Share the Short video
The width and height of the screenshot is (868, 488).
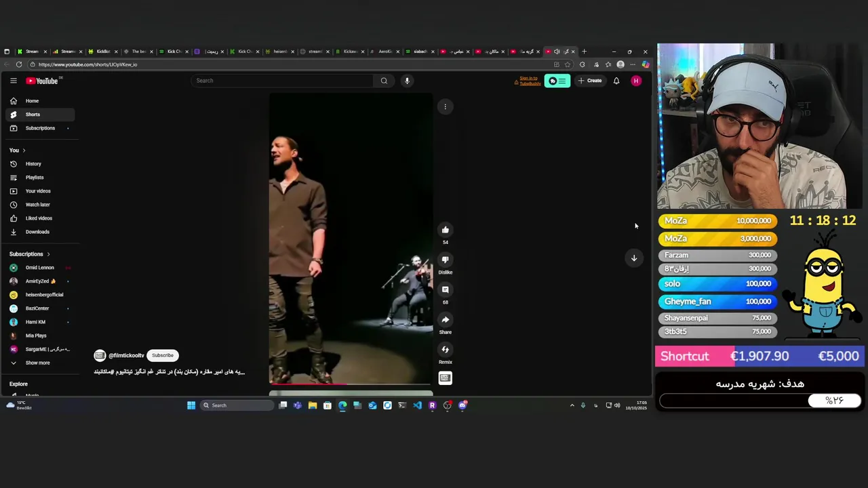click(446, 320)
